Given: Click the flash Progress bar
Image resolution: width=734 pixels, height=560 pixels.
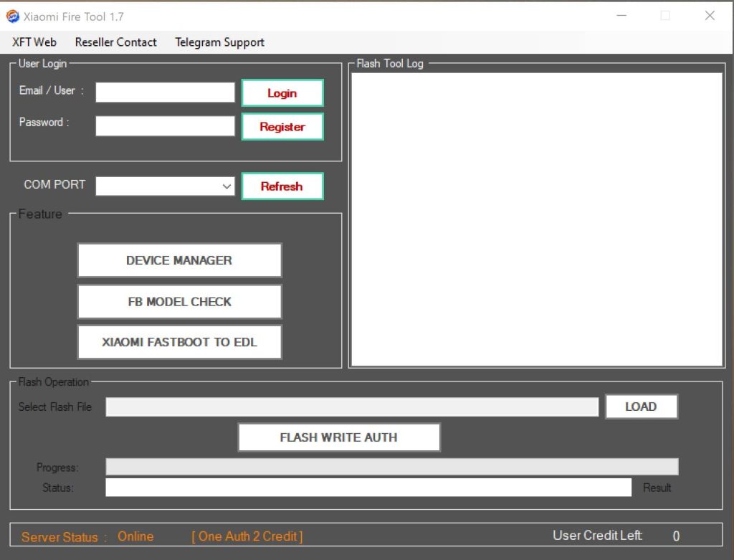Looking at the screenshot, I should (x=391, y=467).
